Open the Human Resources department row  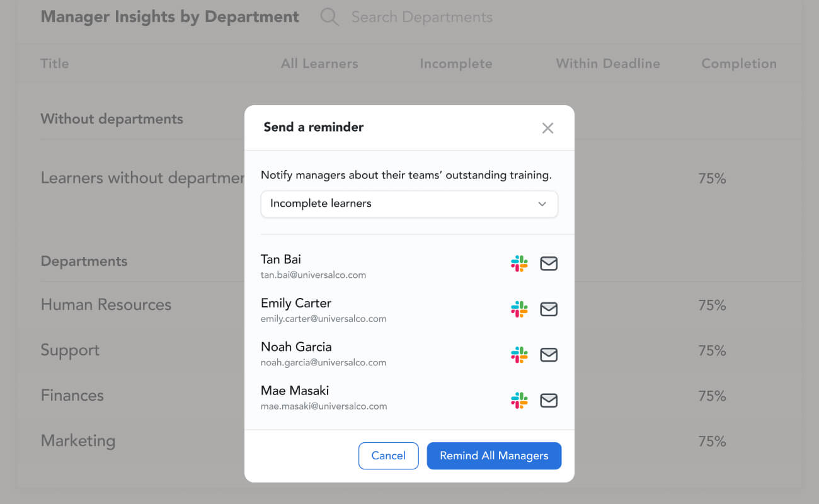tap(106, 305)
